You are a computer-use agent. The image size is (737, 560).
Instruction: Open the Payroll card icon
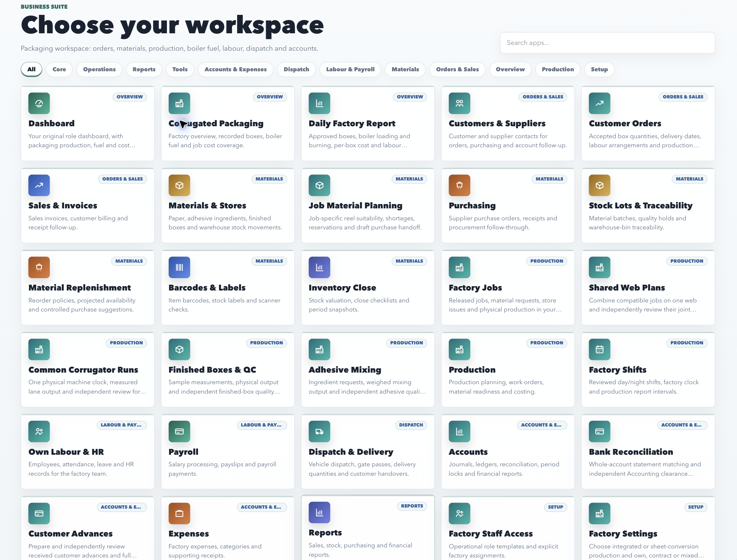179,432
